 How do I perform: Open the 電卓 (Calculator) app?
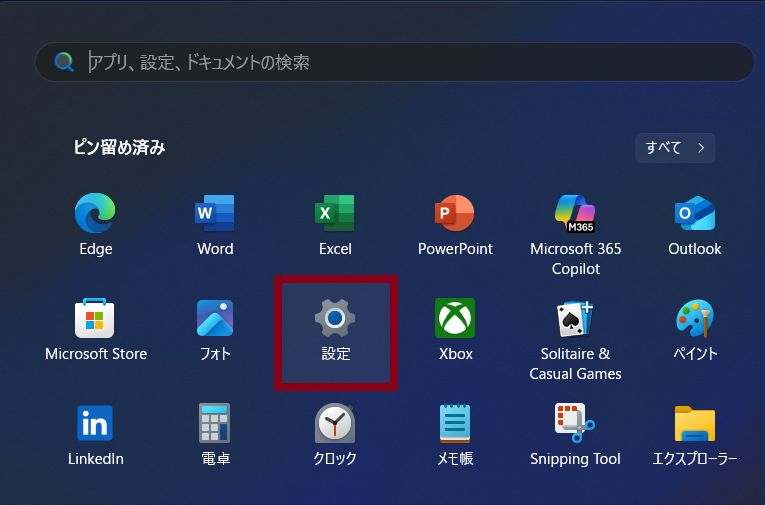pos(215,424)
